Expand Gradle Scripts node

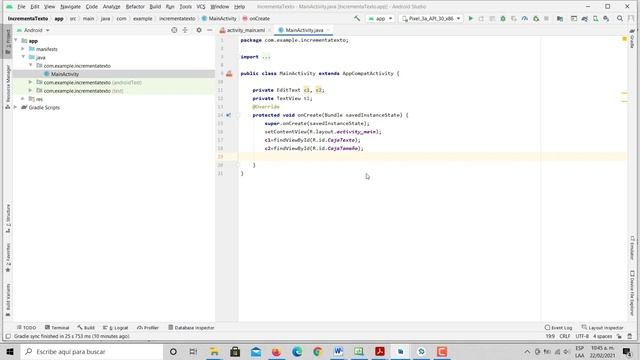tap(16, 107)
